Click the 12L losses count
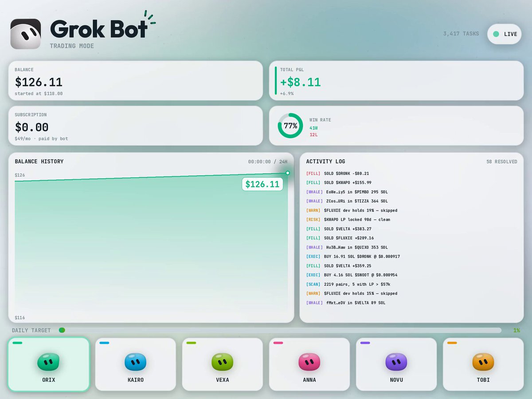 (x=313, y=135)
